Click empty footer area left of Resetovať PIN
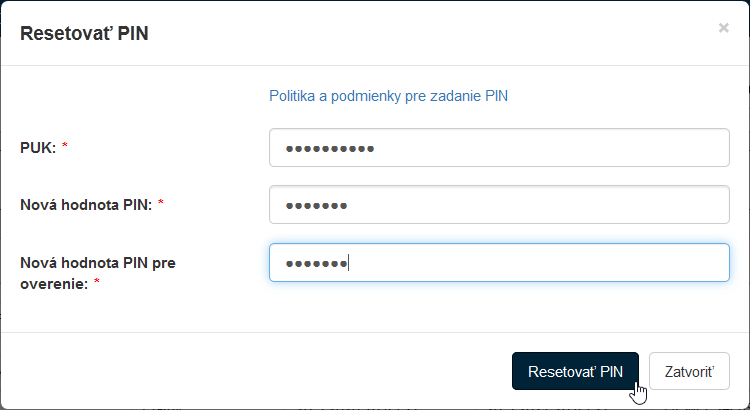This screenshot has height=410, width=750. [x=250, y=370]
